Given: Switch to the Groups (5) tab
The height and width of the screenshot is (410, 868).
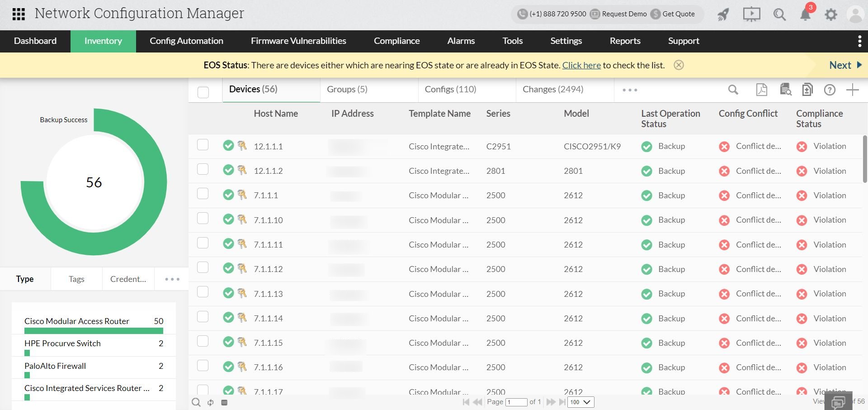Looking at the screenshot, I should (347, 89).
